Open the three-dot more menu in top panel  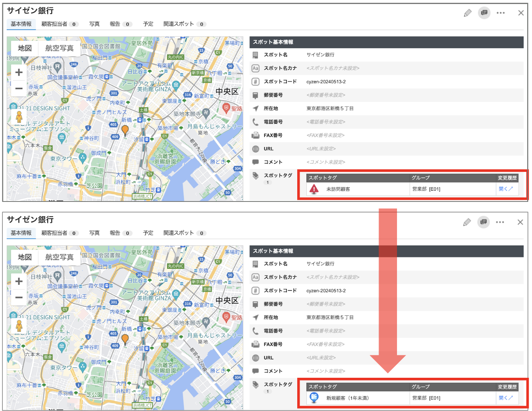click(x=500, y=13)
